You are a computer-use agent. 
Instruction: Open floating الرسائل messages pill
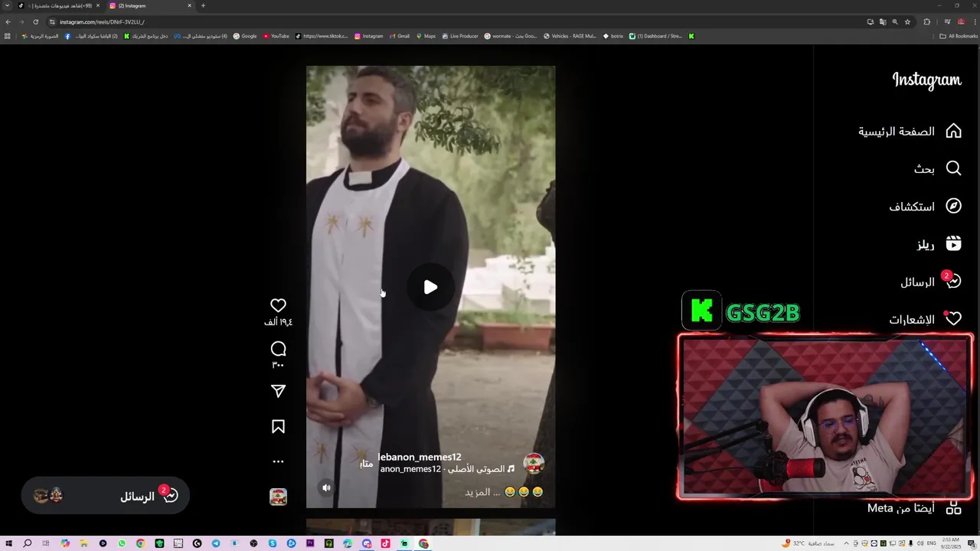[105, 496]
